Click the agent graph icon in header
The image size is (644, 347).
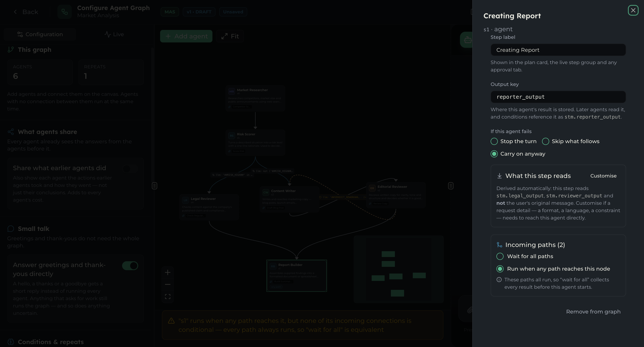pyautogui.click(x=64, y=12)
